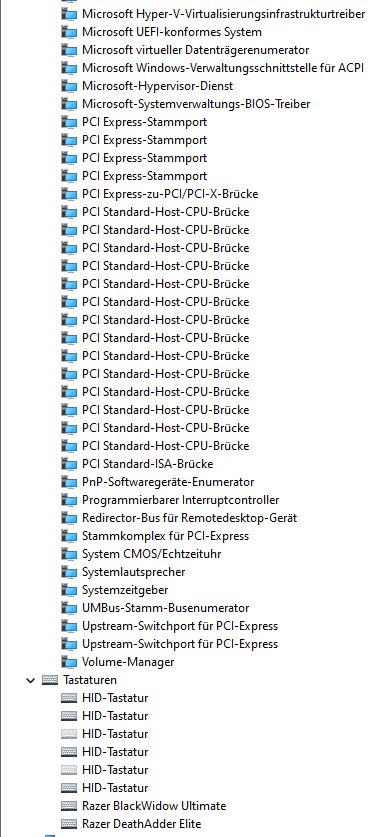The width and height of the screenshot is (381, 837).
Task: Click the Programmierbarer Interruptcontroller icon
Action: pyautogui.click(x=69, y=500)
